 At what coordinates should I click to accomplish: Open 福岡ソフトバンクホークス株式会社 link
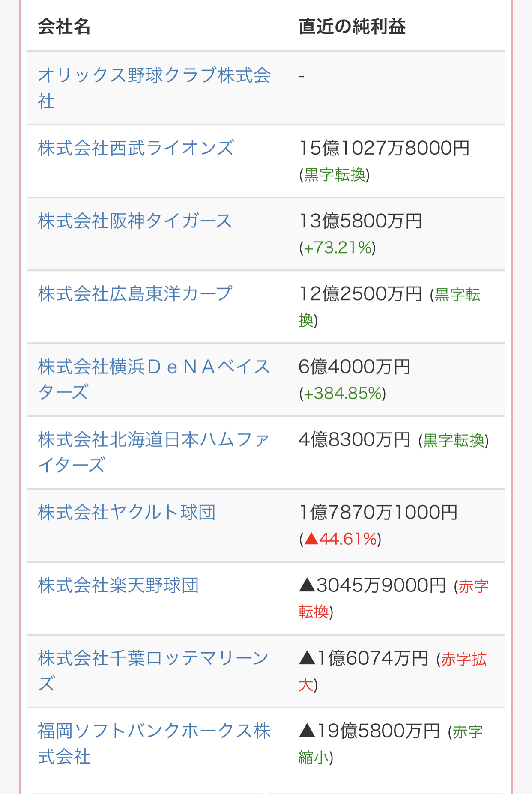click(154, 743)
